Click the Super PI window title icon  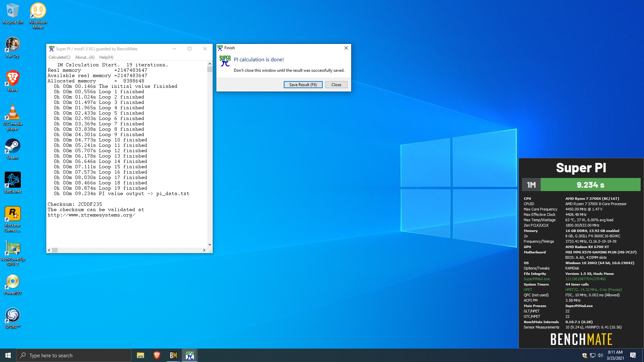coord(51,49)
